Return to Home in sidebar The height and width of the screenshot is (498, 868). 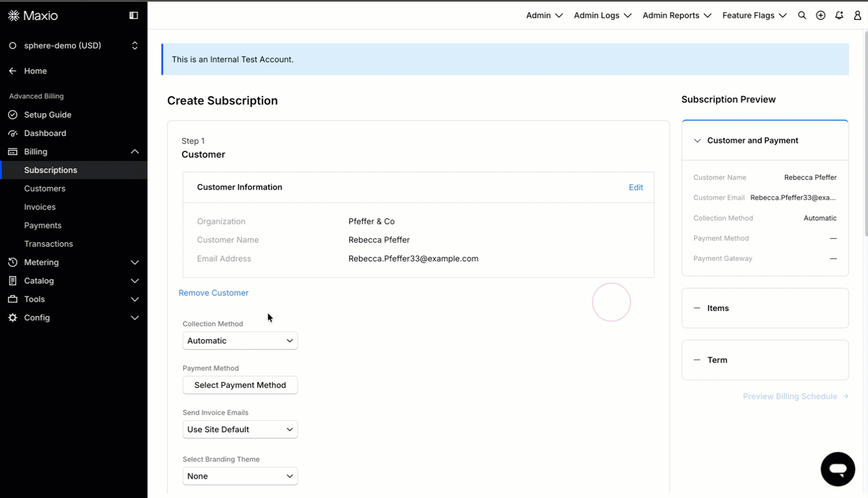(x=35, y=71)
